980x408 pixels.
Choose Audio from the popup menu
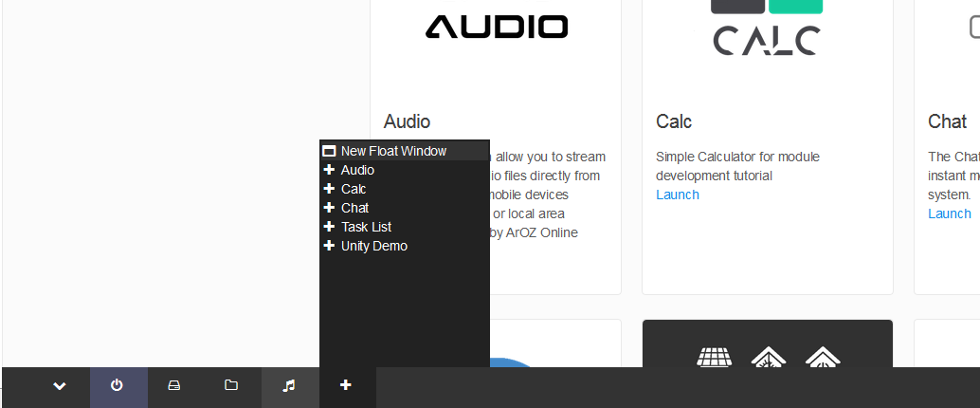[357, 170]
